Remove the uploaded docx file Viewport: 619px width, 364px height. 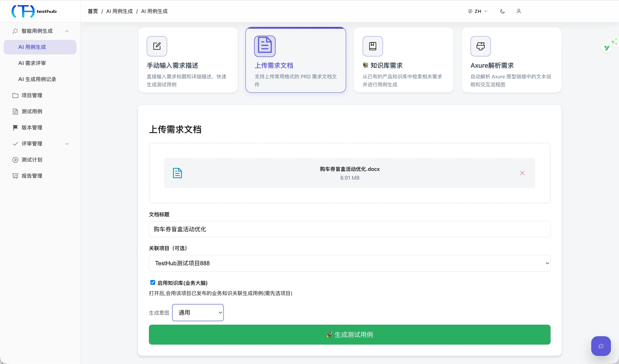tap(522, 173)
